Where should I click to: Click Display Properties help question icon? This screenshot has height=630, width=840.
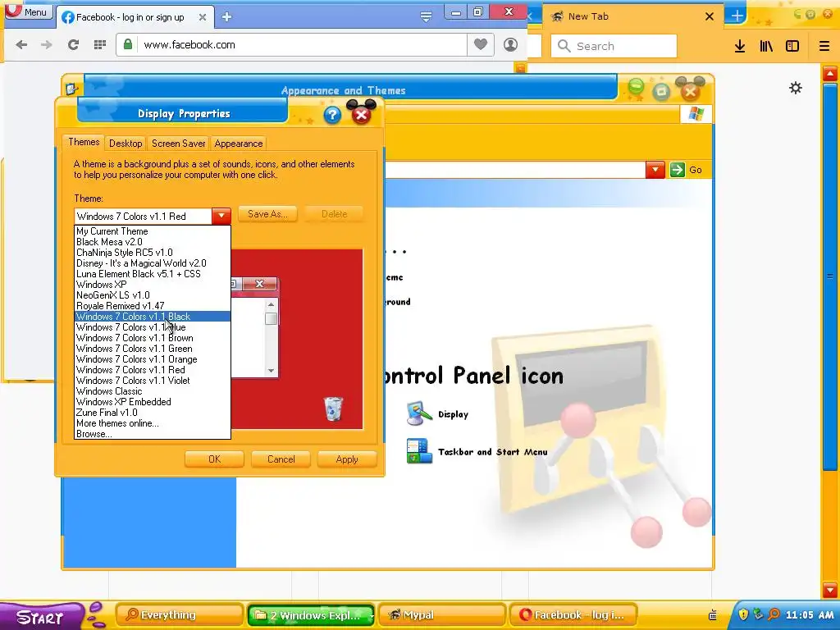[x=332, y=115]
